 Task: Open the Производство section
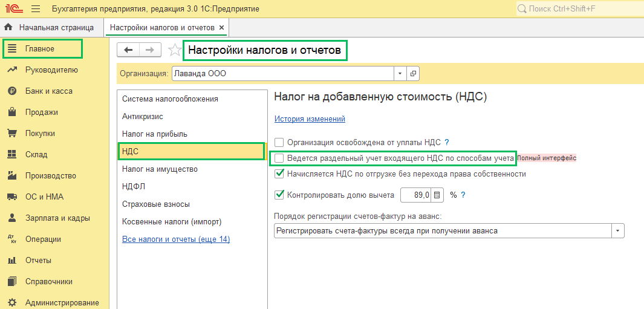(x=54, y=176)
